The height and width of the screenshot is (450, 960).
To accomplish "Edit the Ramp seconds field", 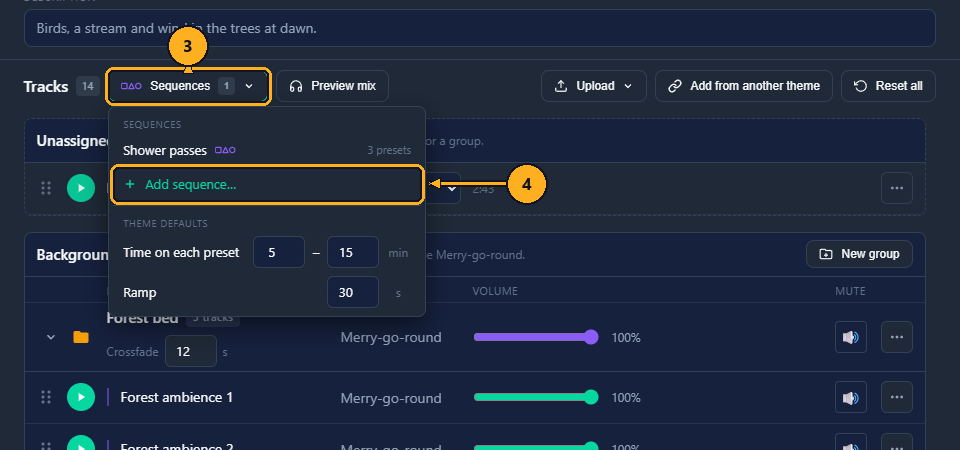I will click(x=353, y=293).
